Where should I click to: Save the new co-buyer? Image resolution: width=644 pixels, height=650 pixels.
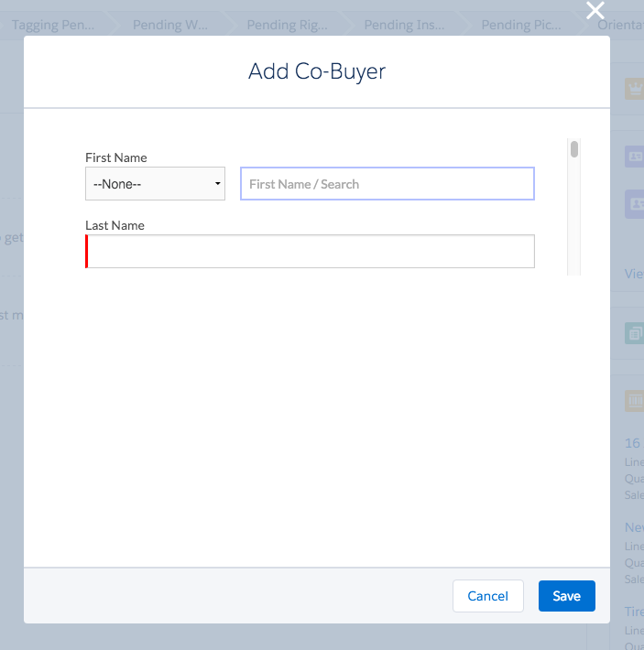click(566, 596)
